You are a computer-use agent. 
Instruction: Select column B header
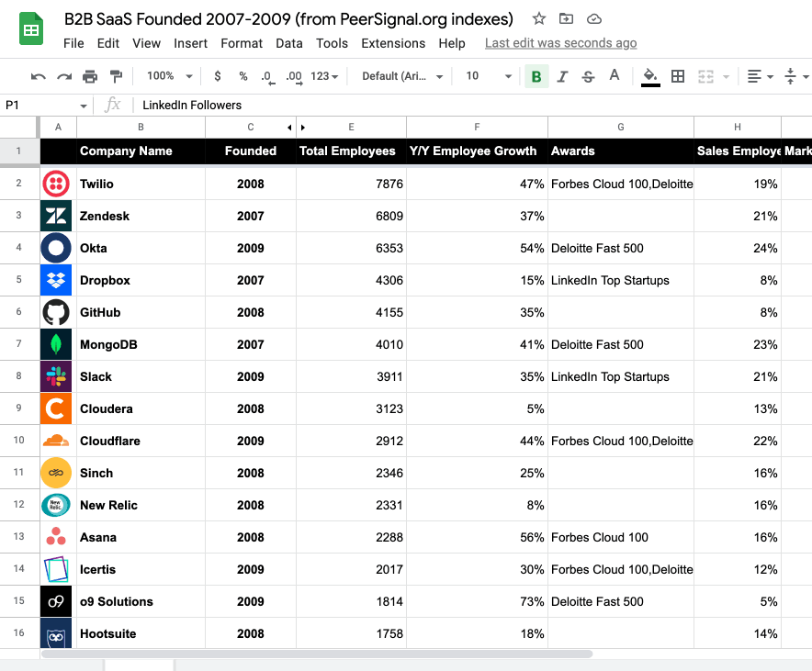pos(141,128)
